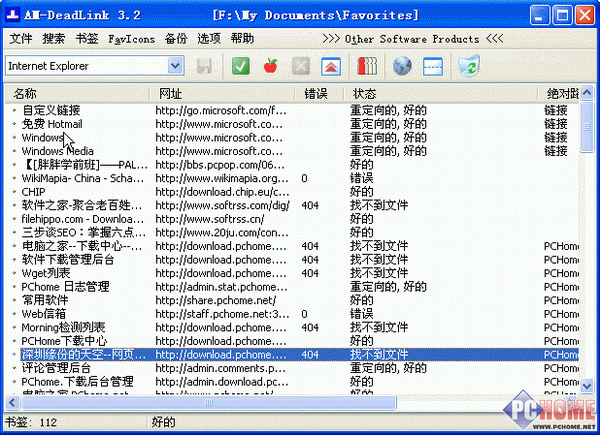This screenshot has height=436, width=600.
Task: Click the colored books toolbar icon
Action: point(367,66)
